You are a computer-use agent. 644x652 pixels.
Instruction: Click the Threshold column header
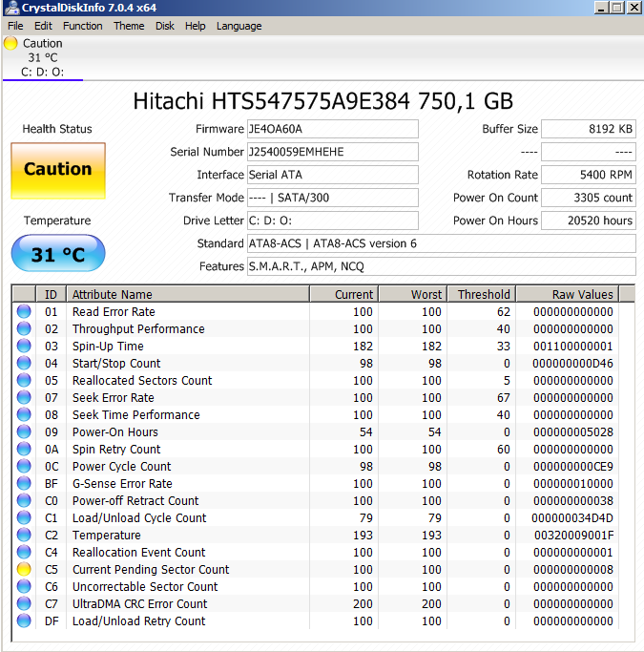click(482, 294)
